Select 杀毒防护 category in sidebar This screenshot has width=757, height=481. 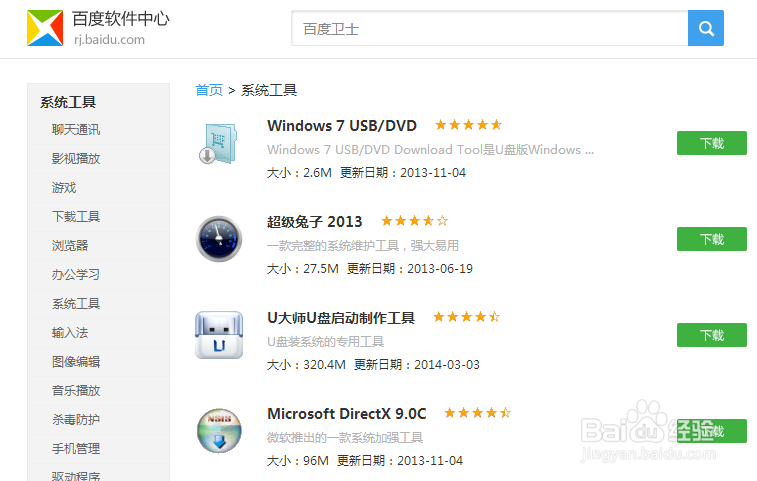[76, 419]
